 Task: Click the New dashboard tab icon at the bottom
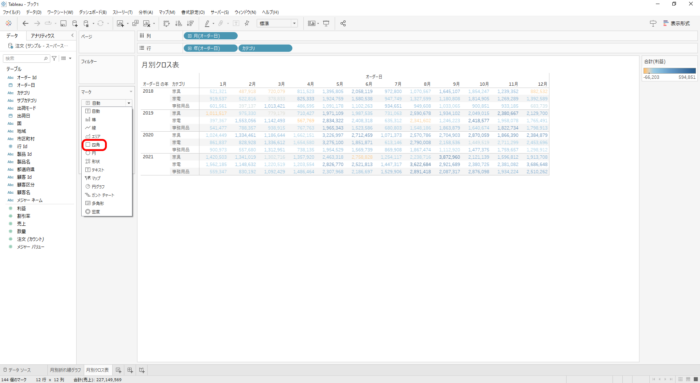pos(130,370)
